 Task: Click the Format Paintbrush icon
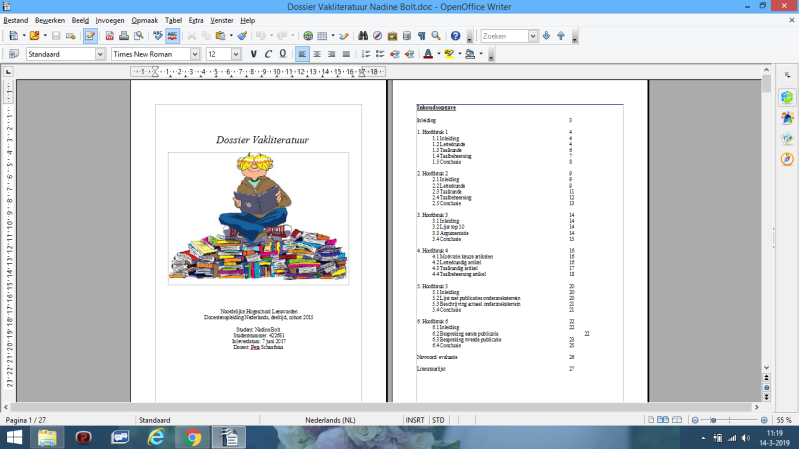tap(241, 36)
